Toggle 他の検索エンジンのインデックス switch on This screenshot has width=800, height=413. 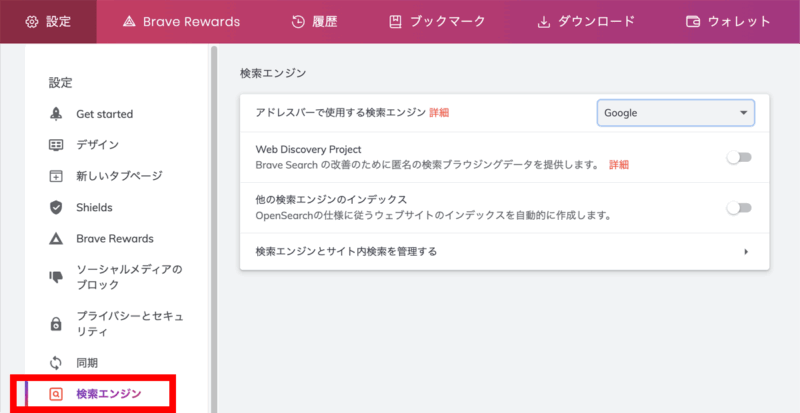[x=738, y=208]
